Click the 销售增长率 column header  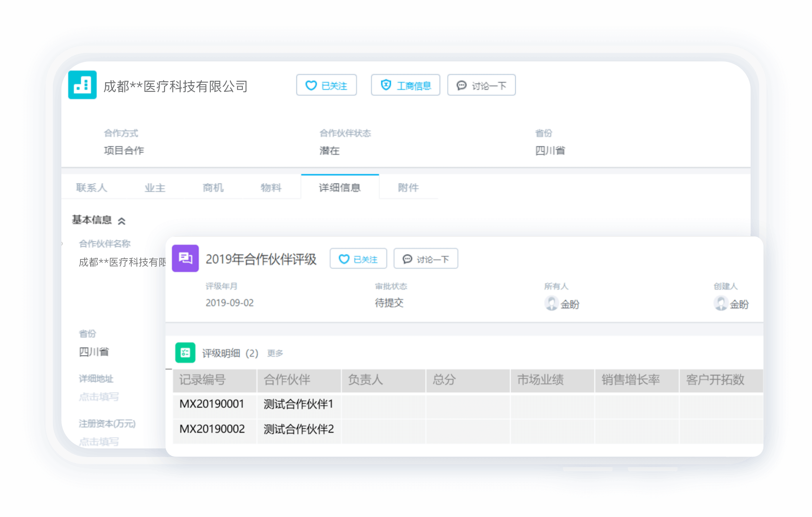point(637,380)
